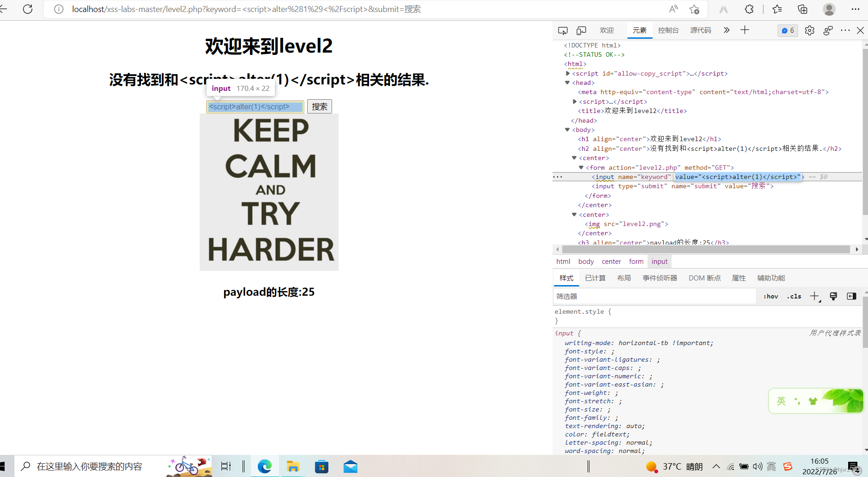Open the Favorites list icon

777,9
